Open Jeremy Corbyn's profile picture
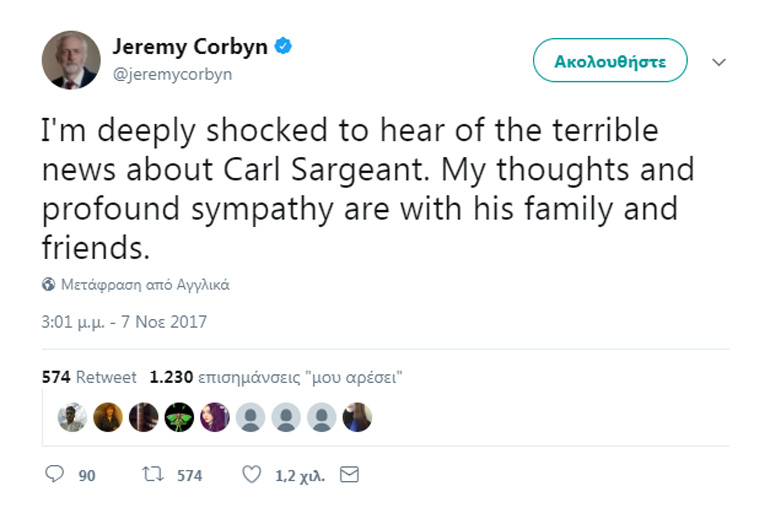Viewport: 770px width, 513px height. pos(71,60)
